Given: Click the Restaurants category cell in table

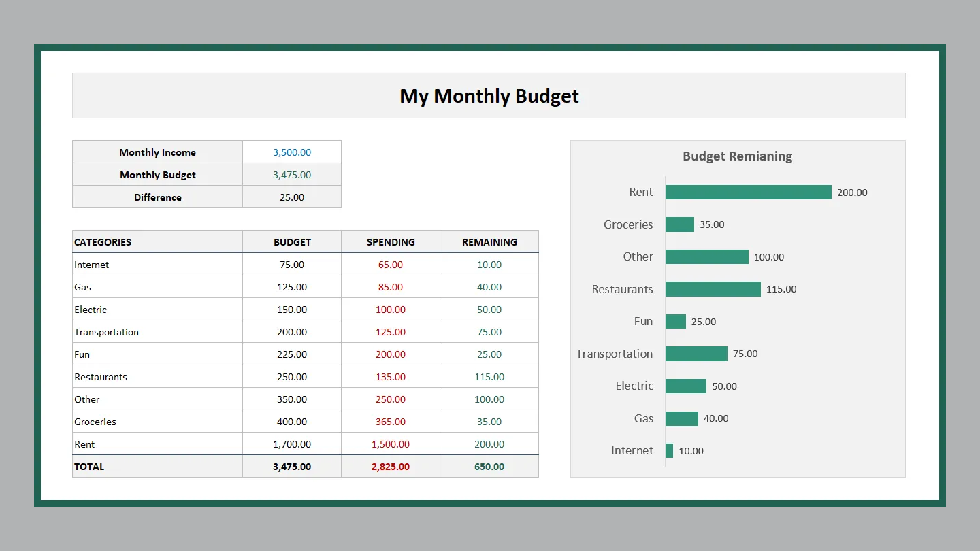Looking at the screenshot, I should 157,377.
